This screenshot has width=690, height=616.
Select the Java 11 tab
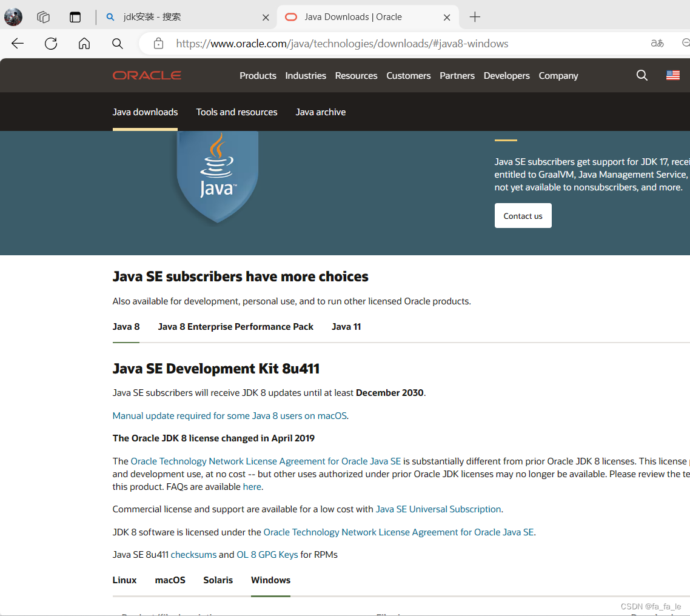coord(346,327)
